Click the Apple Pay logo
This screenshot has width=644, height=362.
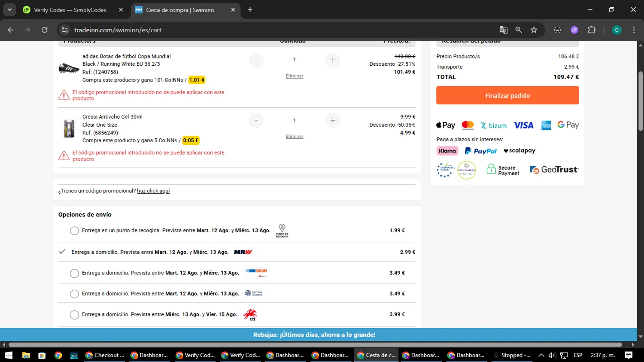pos(446,125)
